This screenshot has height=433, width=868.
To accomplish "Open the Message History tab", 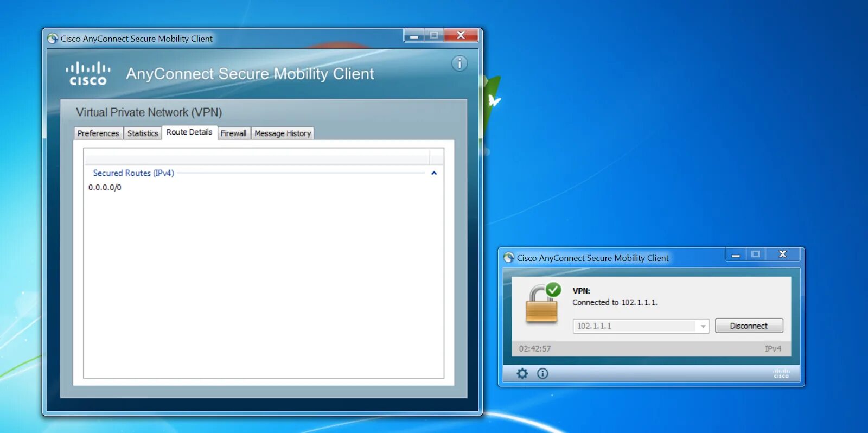I will point(283,133).
